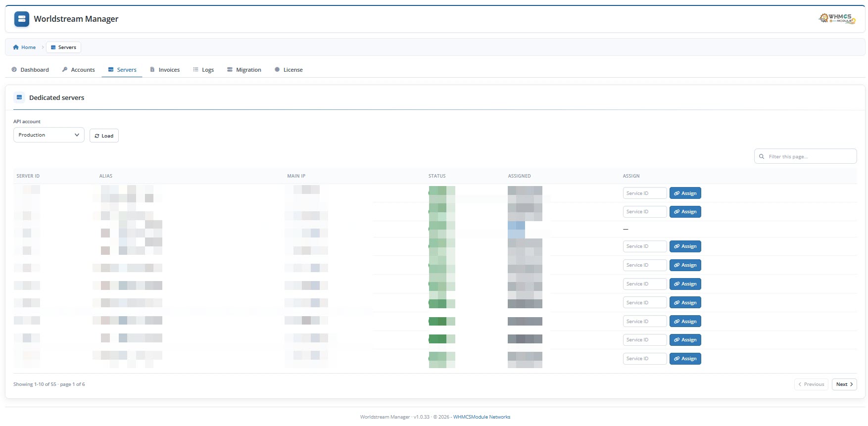Switch to the Accounts tab

coord(78,70)
